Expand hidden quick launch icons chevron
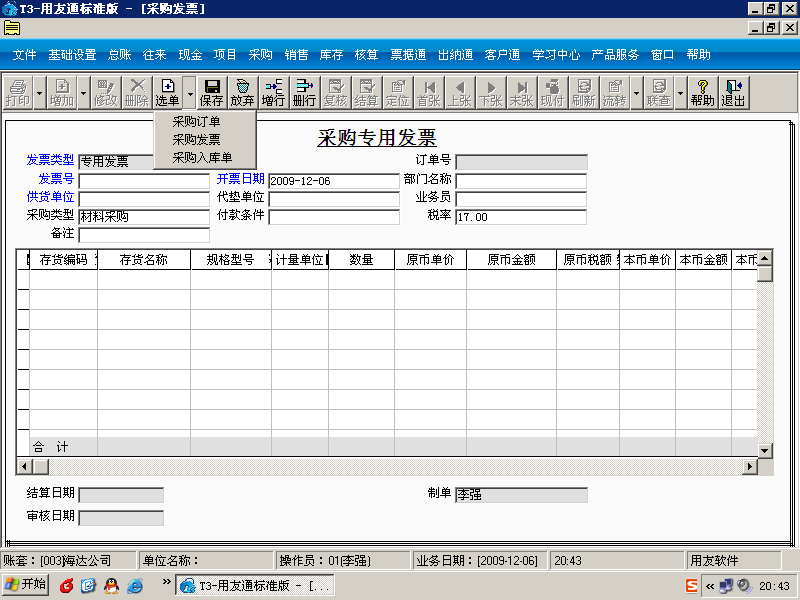This screenshot has width=800, height=600. point(166,582)
